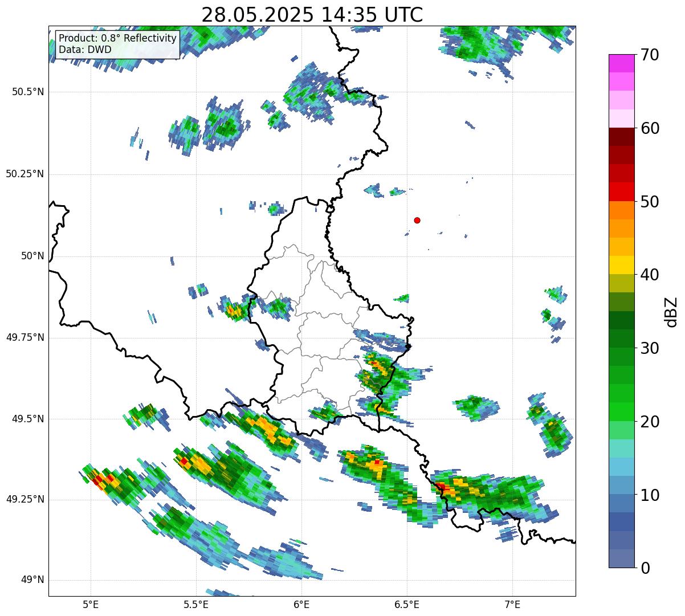
Task: Click the '49°N' latitude label
Action: point(32,580)
